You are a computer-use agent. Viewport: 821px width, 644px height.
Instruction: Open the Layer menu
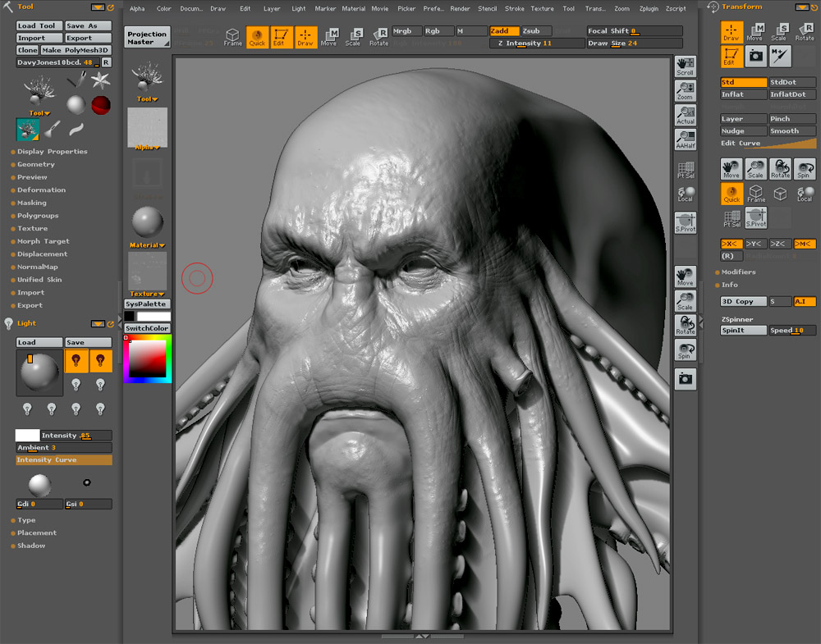point(272,9)
